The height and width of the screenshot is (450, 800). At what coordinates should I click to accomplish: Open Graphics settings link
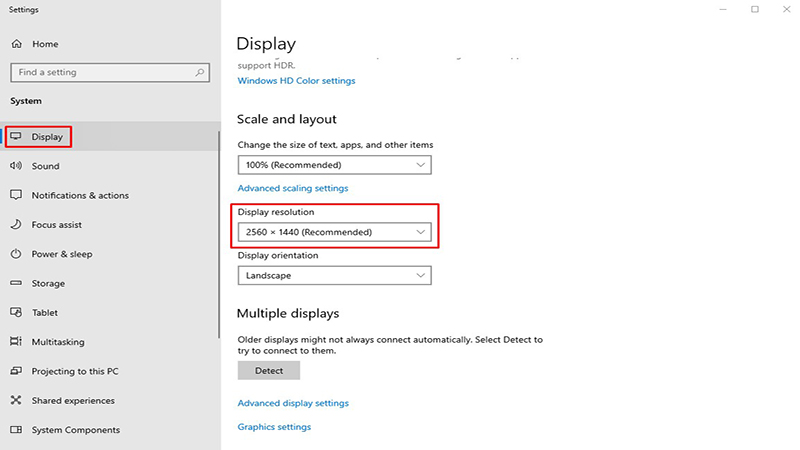[274, 427]
